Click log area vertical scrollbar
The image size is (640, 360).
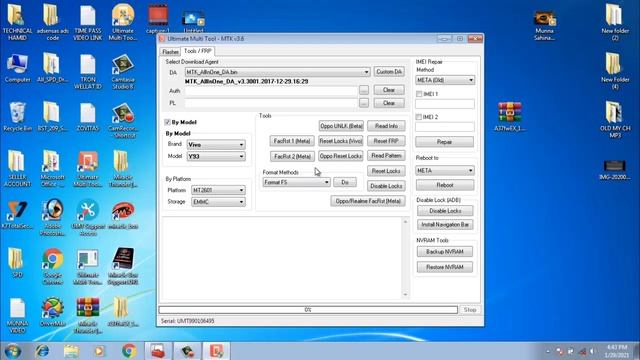(x=405, y=258)
